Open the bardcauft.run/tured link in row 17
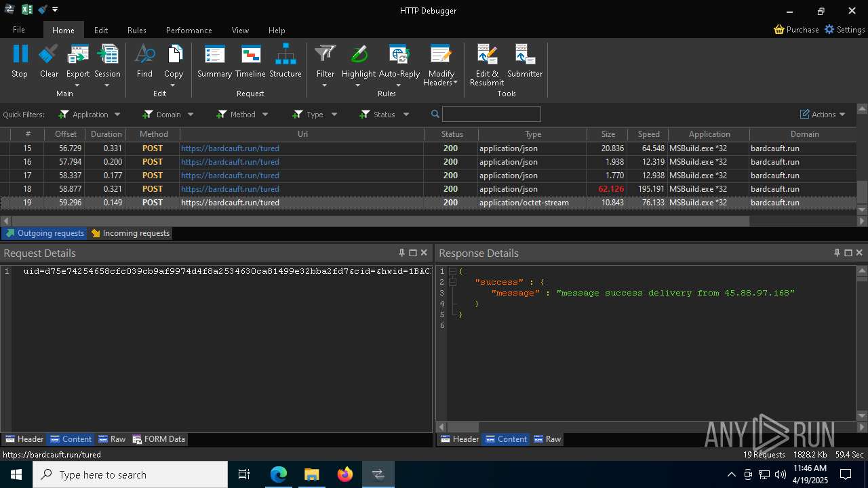Screen dimensions: 868x488 click(230, 176)
